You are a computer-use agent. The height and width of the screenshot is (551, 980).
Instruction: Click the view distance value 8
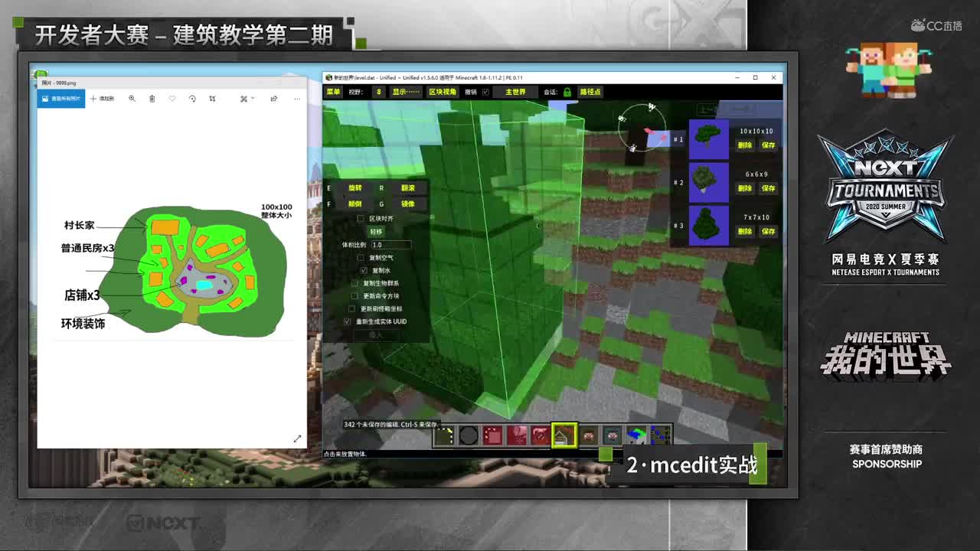click(378, 92)
